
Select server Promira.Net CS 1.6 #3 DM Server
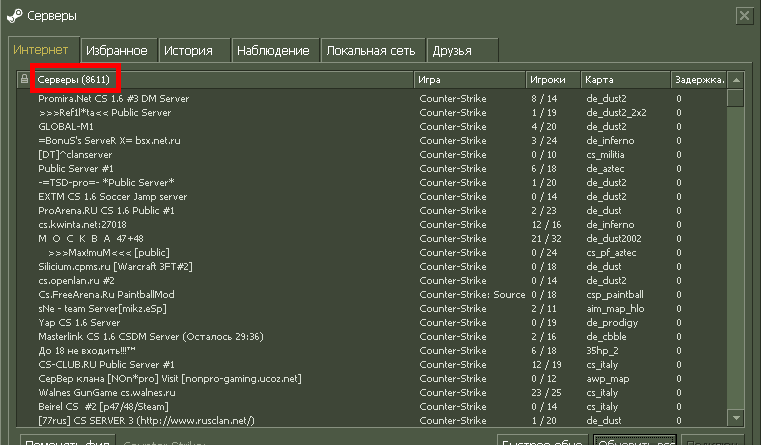(x=372, y=99)
